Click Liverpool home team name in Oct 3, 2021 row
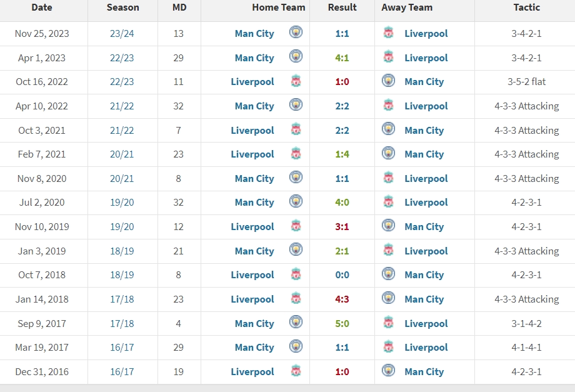Image resolution: width=575 pixels, height=392 pixels. point(252,131)
